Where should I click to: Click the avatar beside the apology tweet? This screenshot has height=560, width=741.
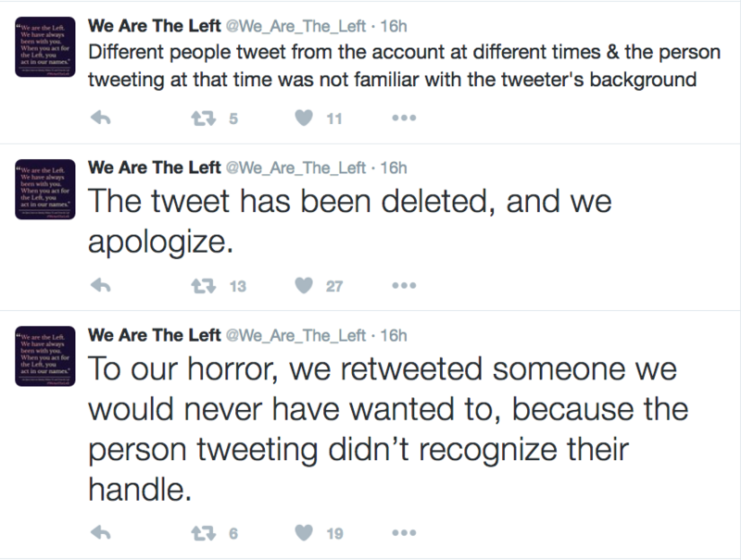pyautogui.click(x=44, y=190)
